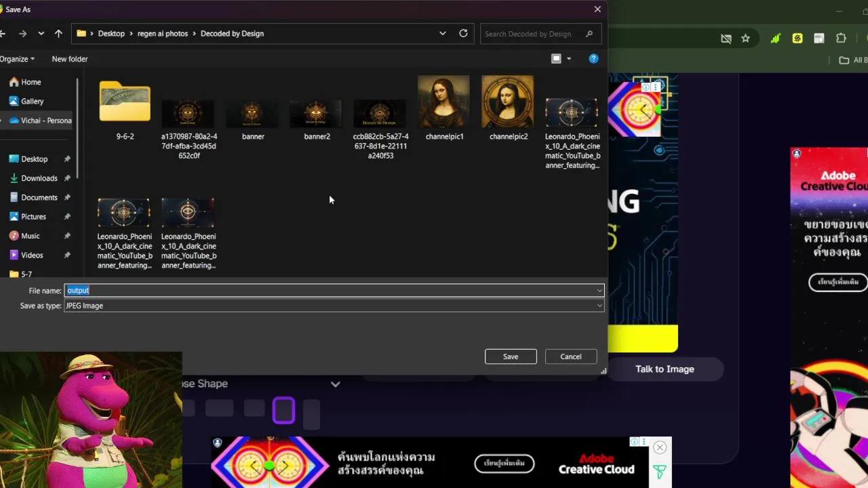Click the File name field containing output
Viewport: 868px width, 488px height.
click(x=334, y=291)
